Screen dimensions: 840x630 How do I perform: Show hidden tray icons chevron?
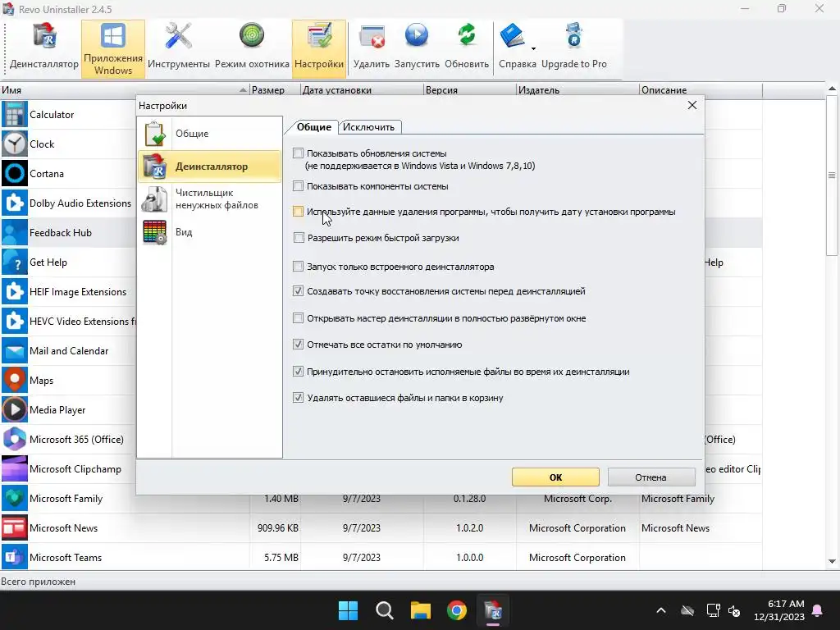[661, 610]
